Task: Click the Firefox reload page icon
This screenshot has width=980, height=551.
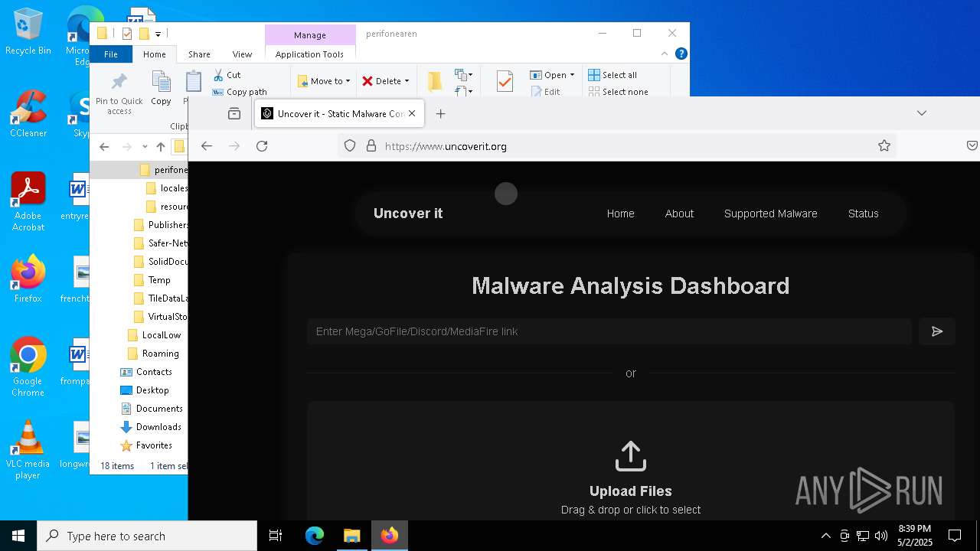Action: point(262,146)
